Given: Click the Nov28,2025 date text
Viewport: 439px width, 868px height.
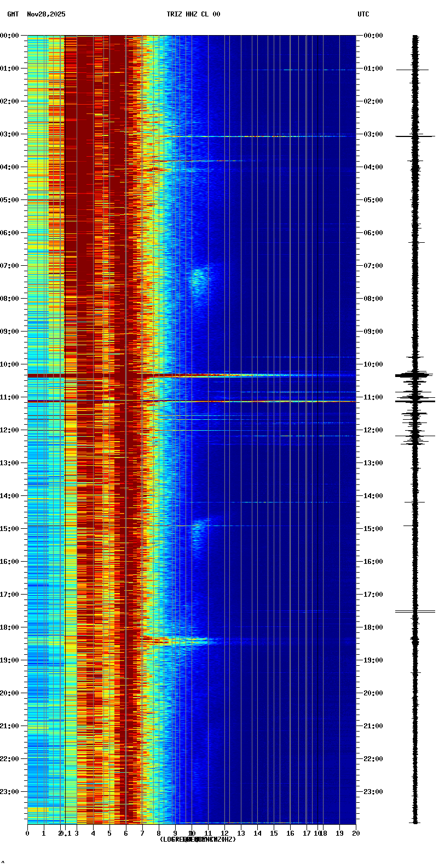Looking at the screenshot, I should (x=46, y=14).
